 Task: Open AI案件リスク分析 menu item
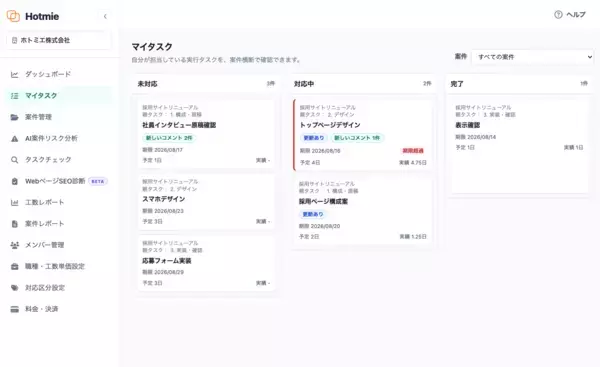pyautogui.click(x=59, y=139)
